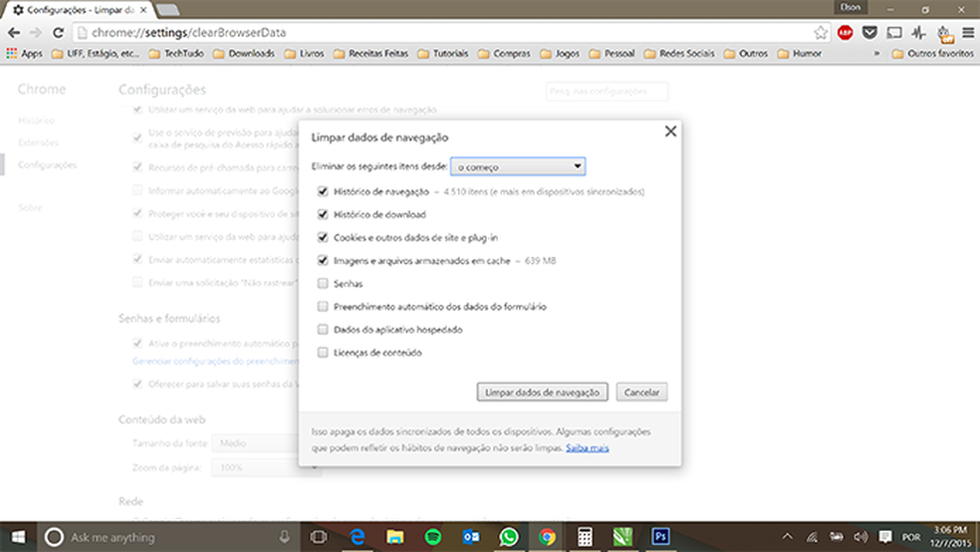Open the time range dropdown 'o começo'
This screenshot has height=552, width=980.
pyautogui.click(x=518, y=166)
